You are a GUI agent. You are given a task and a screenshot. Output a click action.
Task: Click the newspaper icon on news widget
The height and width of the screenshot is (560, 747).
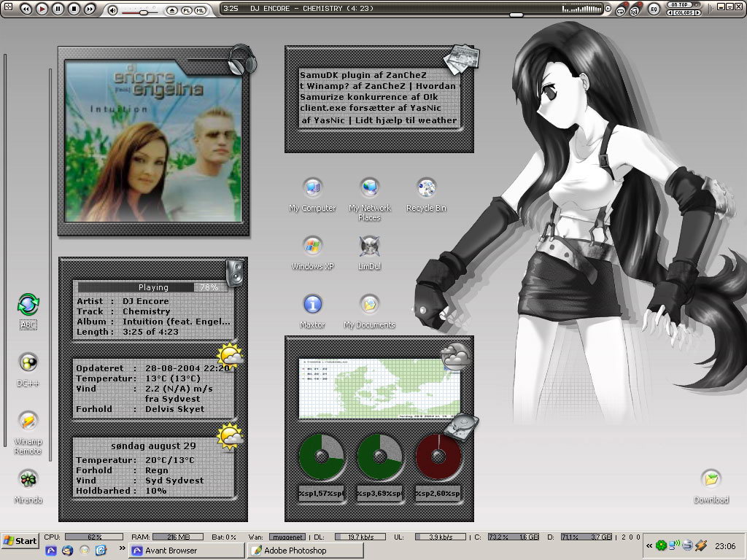coord(461,59)
